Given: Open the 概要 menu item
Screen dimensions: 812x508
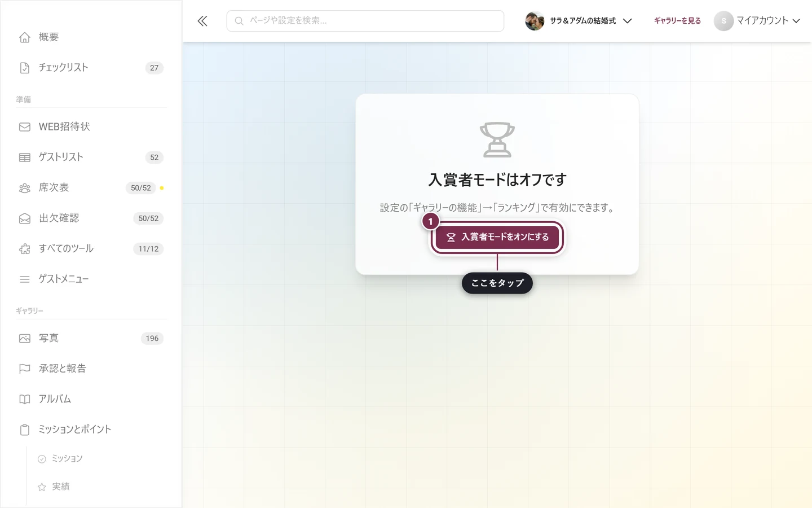Looking at the screenshot, I should (x=91, y=37).
